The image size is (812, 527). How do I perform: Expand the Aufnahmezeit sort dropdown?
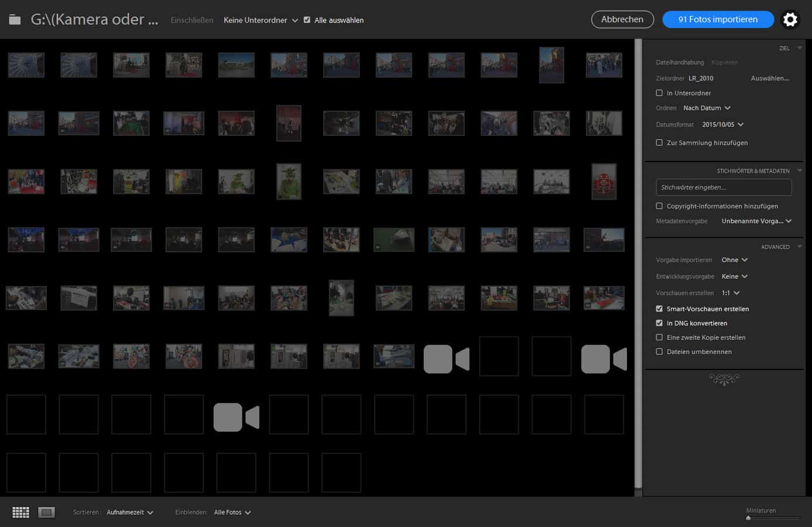pyautogui.click(x=129, y=512)
